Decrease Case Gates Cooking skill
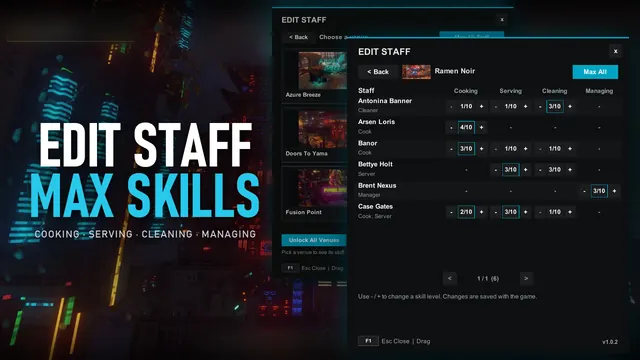640x360 pixels. point(451,212)
